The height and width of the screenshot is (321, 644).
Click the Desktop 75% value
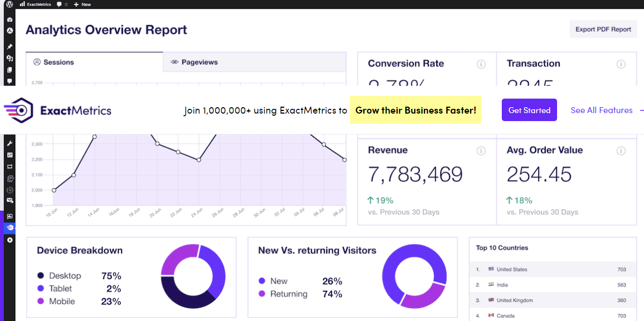coord(111,276)
